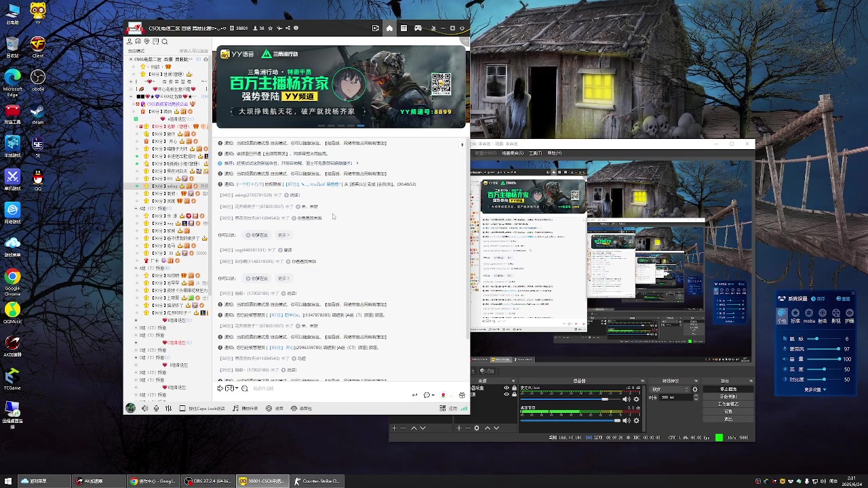Open the home page icon in YY title bar
The height and width of the screenshot is (488, 868).
pyautogui.click(x=389, y=28)
